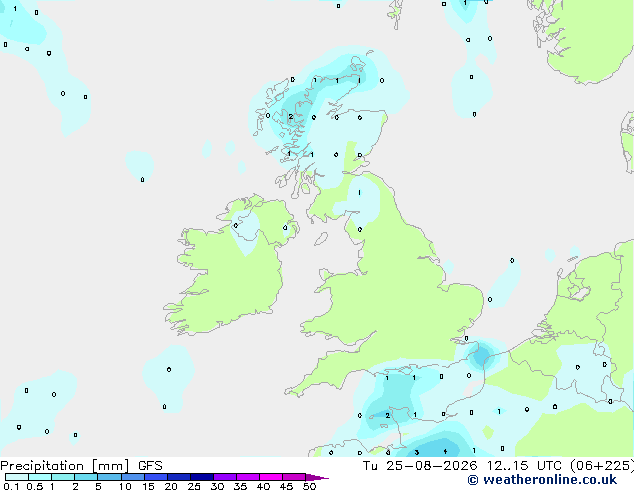Click the legend scale label "25"
634x490 pixels.
194,486
